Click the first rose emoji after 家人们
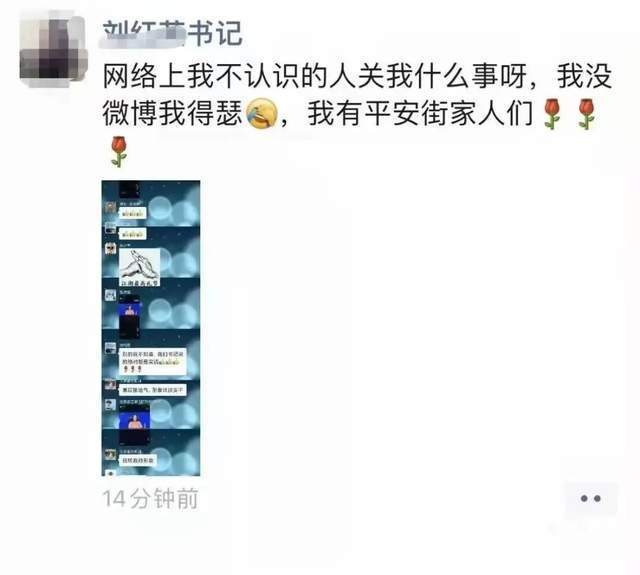 552,114
